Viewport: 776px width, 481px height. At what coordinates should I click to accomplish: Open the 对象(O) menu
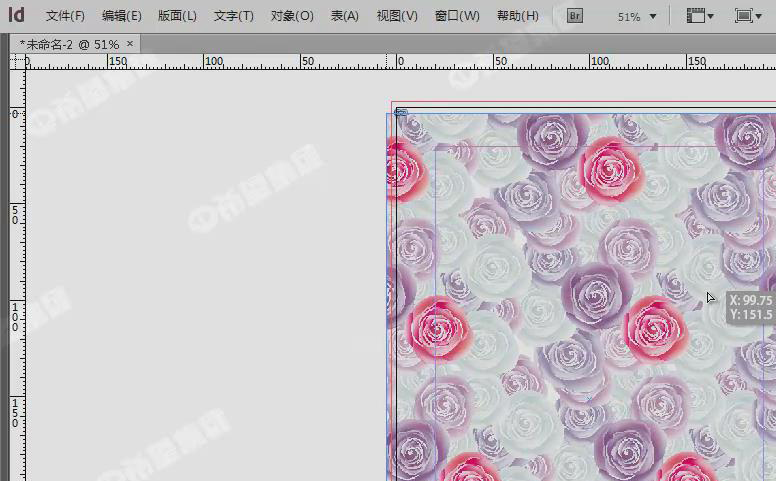click(292, 16)
